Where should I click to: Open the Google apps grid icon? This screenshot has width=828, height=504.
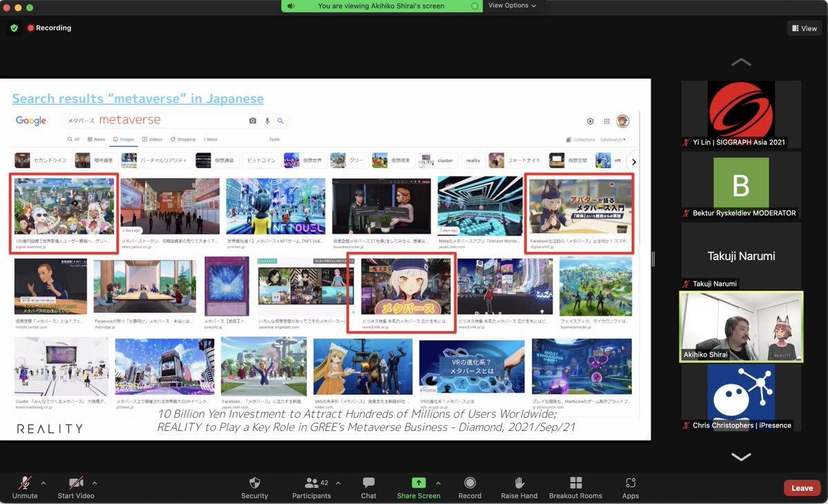coord(607,121)
